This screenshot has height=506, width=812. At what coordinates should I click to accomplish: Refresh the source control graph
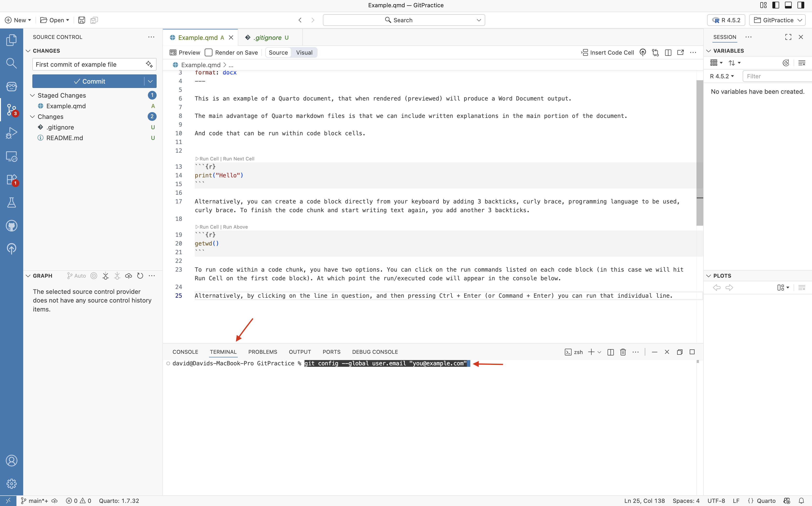point(140,276)
